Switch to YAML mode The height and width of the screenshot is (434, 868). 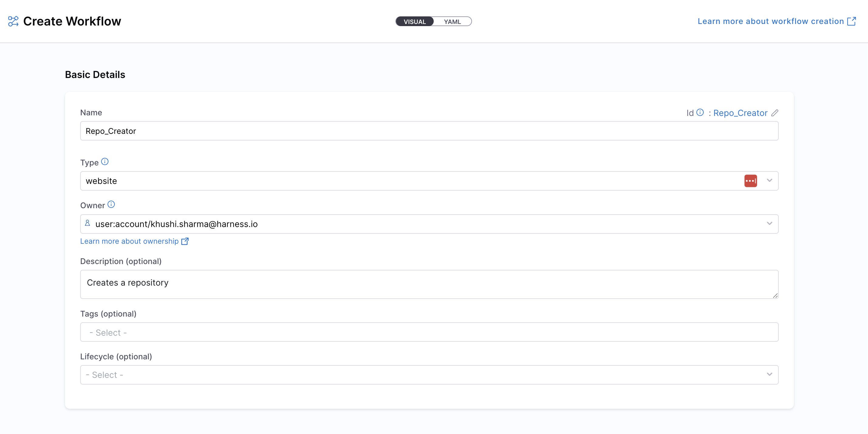point(452,22)
